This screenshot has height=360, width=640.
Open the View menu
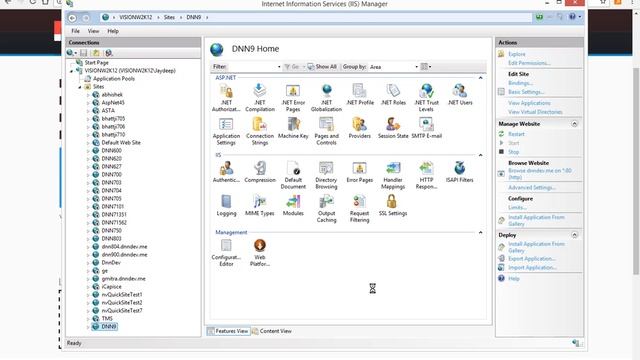point(93,31)
